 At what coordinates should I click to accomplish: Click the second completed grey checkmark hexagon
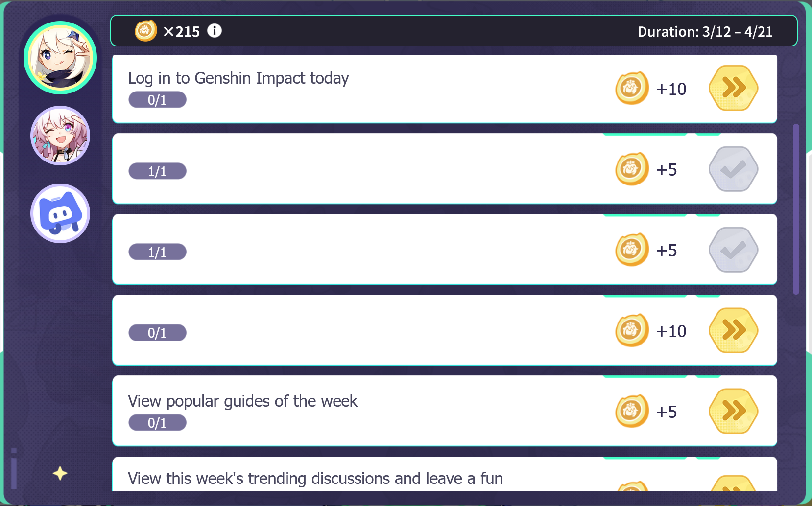point(733,250)
